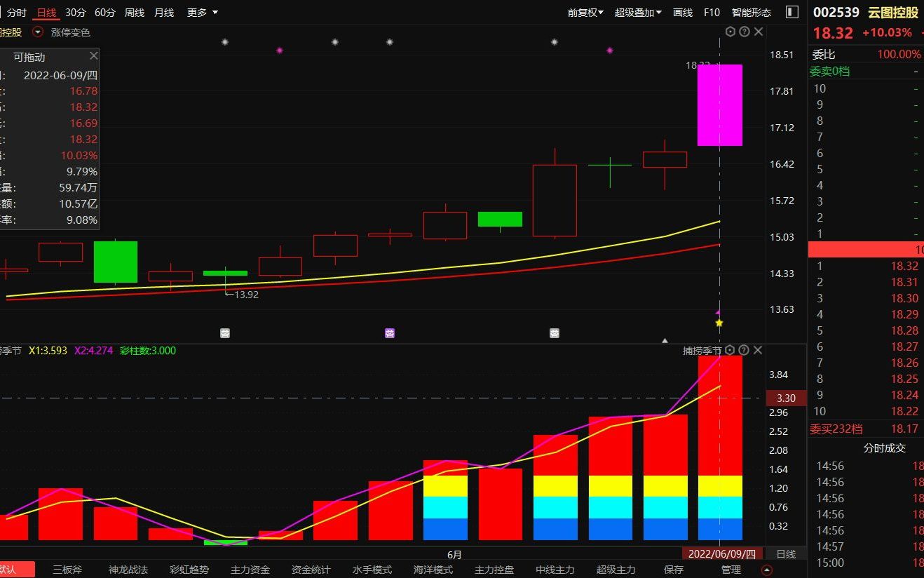
Task: Select the 资金统计 indicator tab
Action: pos(311,570)
